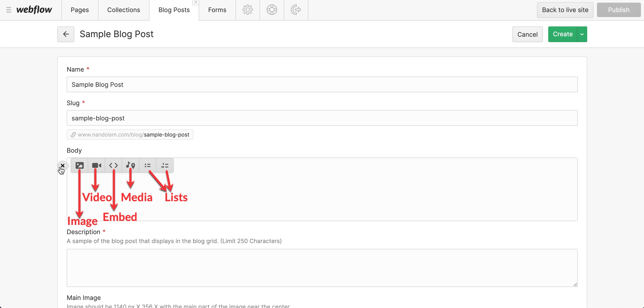Click Back to live site

click(x=565, y=10)
